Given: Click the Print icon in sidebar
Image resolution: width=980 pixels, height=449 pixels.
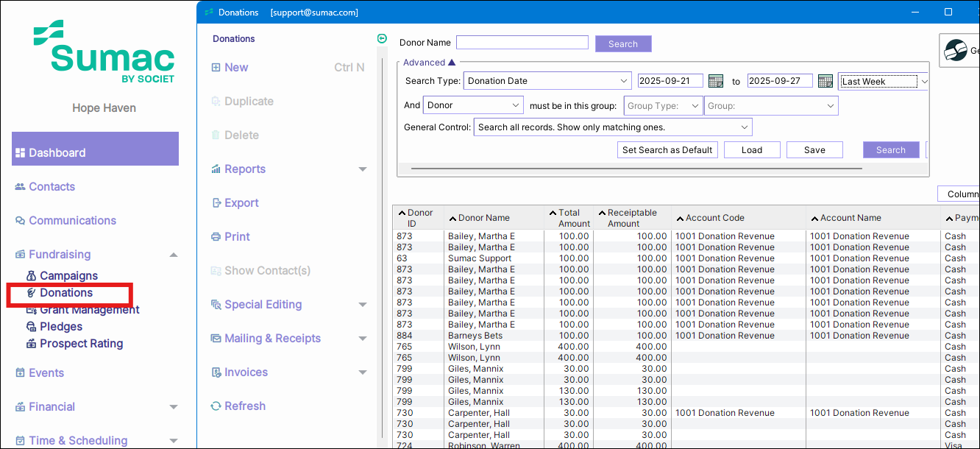Looking at the screenshot, I should pyautogui.click(x=216, y=237).
